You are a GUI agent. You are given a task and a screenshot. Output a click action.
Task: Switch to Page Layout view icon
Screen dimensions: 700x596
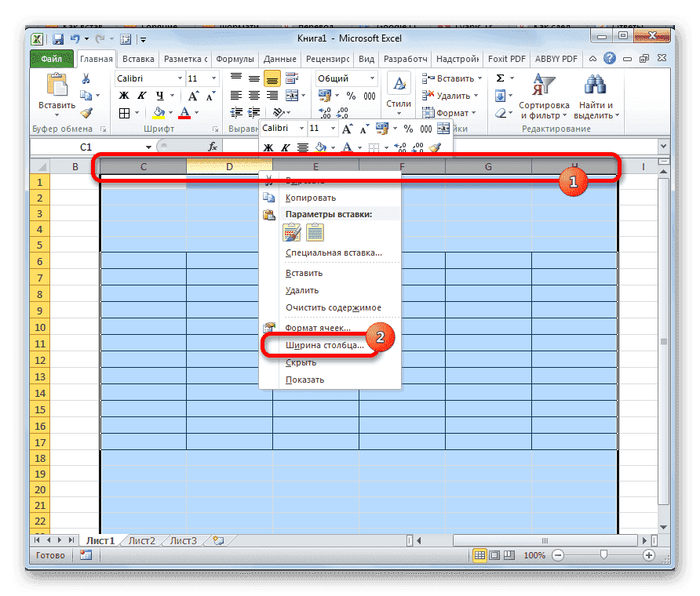click(x=494, y=555)
